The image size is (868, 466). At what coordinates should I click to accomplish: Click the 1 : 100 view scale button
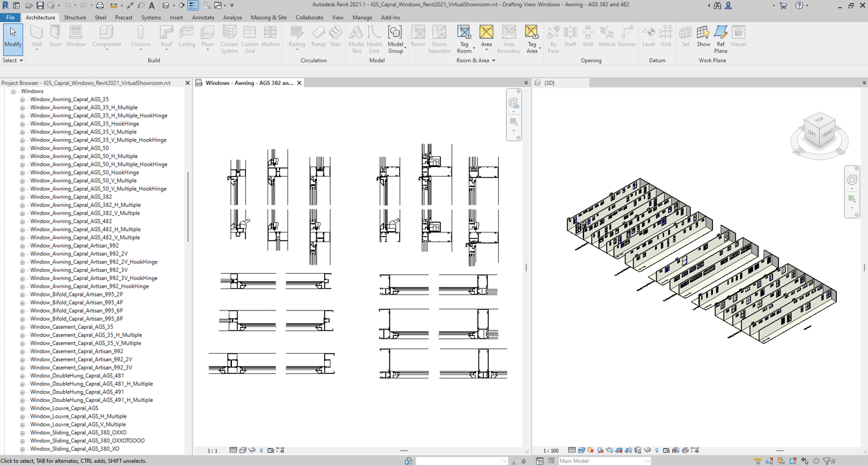click(x=551, y=451)
